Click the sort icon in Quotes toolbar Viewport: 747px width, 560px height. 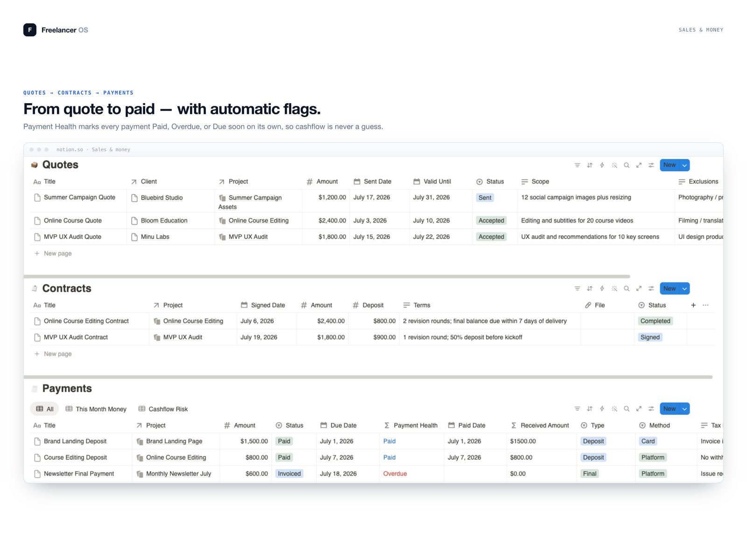tap(590, 165)
